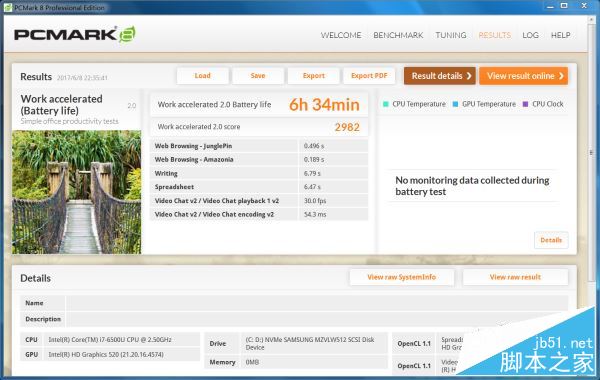This screenshot has height=380, width=600.
Task: Select Video Chat playback 1 v2 row
Action: click(x=259, y=201)
